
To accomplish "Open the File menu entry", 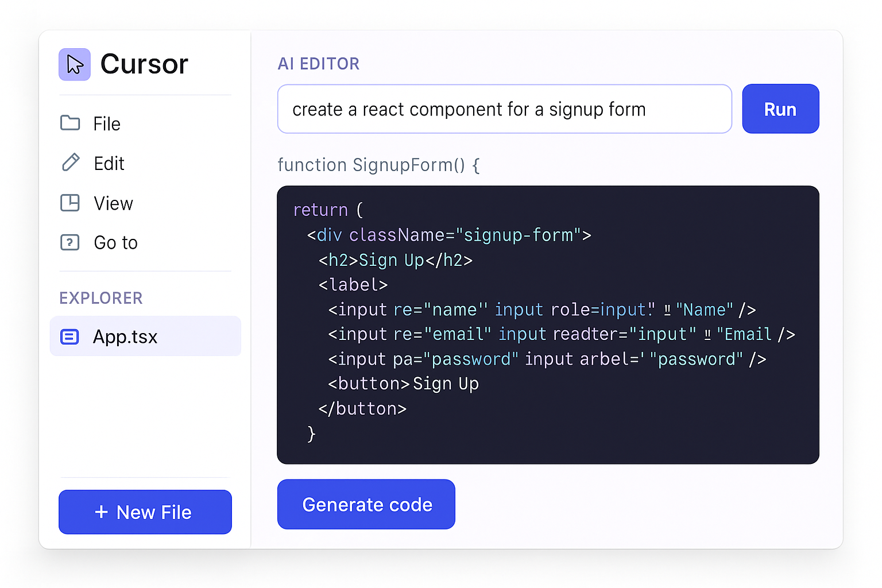I will click(106, 123).
